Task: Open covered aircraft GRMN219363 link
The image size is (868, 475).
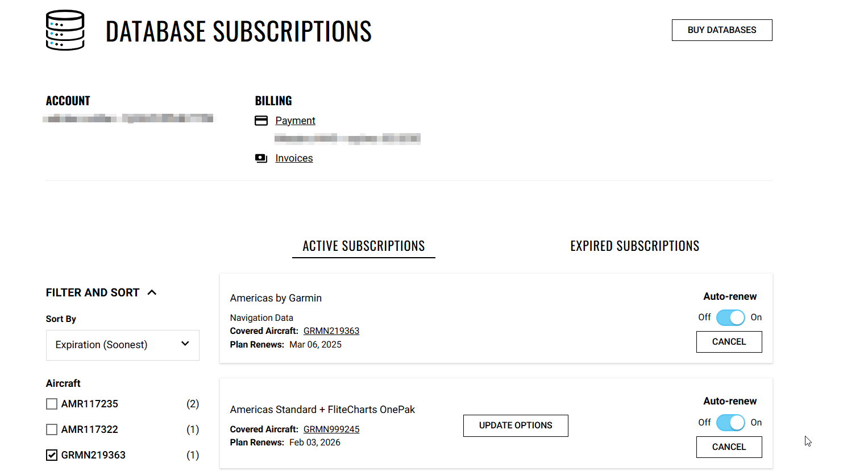Action: [331, 331]
